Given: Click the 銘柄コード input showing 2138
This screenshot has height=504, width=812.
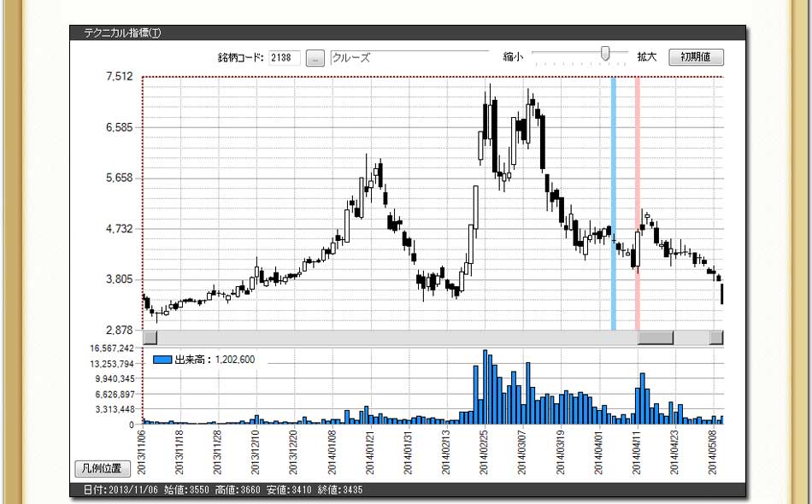Looking at the screenshot, I should click(x=285, y=58).
